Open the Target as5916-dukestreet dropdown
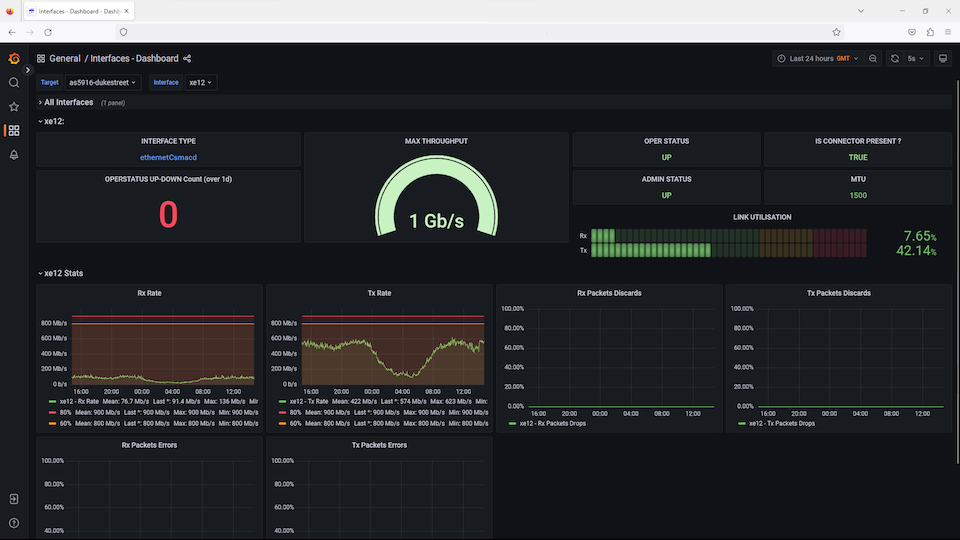Viewport: 960px width, 540px height. pos(102,83)
